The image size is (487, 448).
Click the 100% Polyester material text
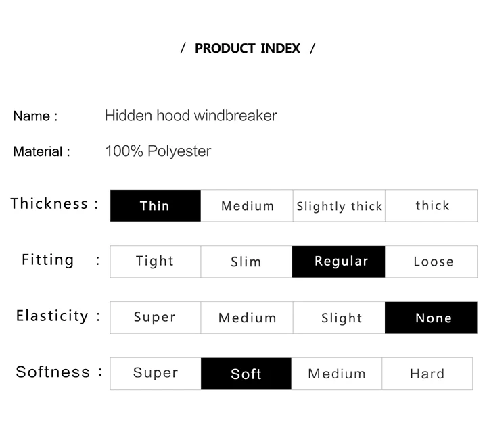tap(158, 151)
